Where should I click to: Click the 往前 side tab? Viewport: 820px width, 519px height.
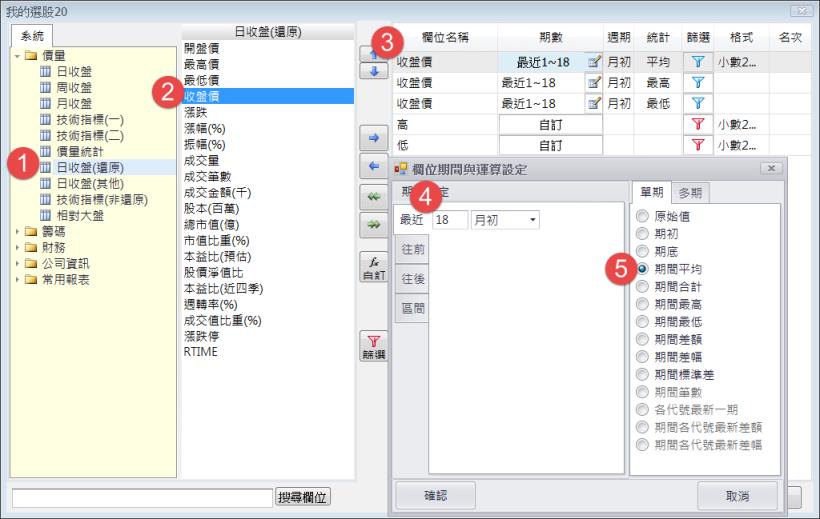[x=412, y=250]
